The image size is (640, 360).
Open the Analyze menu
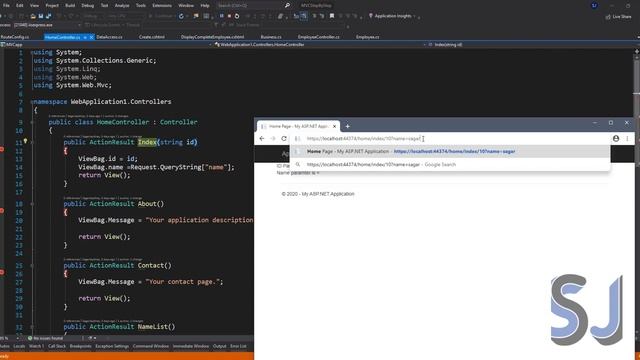coord(122,5)
